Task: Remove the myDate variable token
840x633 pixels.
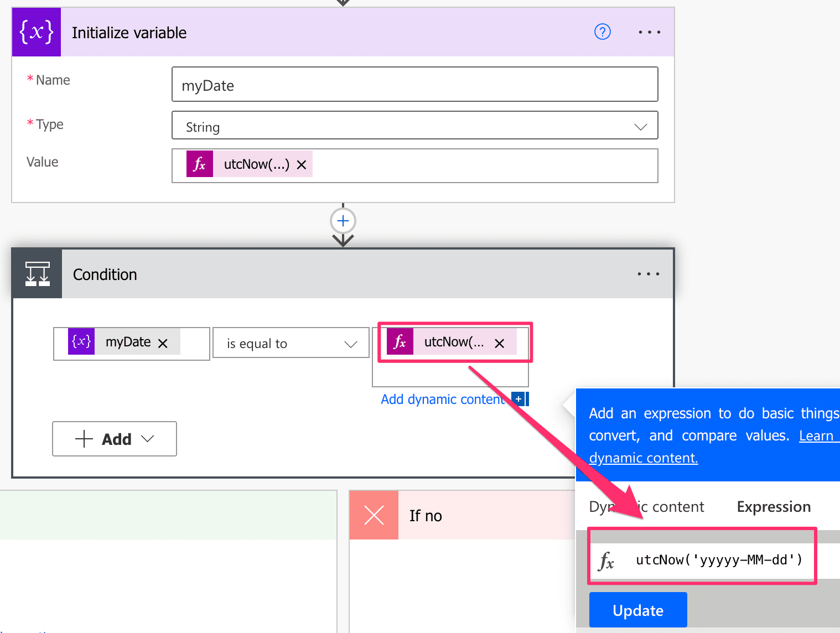Action: (163, 343)
